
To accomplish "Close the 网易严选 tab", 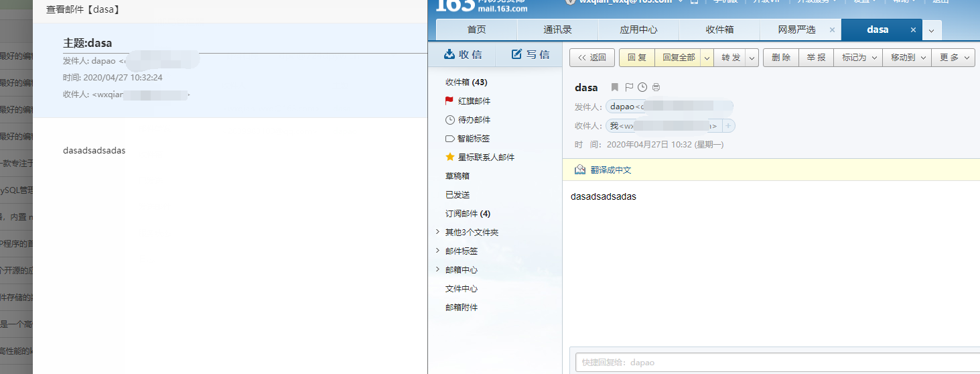I will 832,29.
